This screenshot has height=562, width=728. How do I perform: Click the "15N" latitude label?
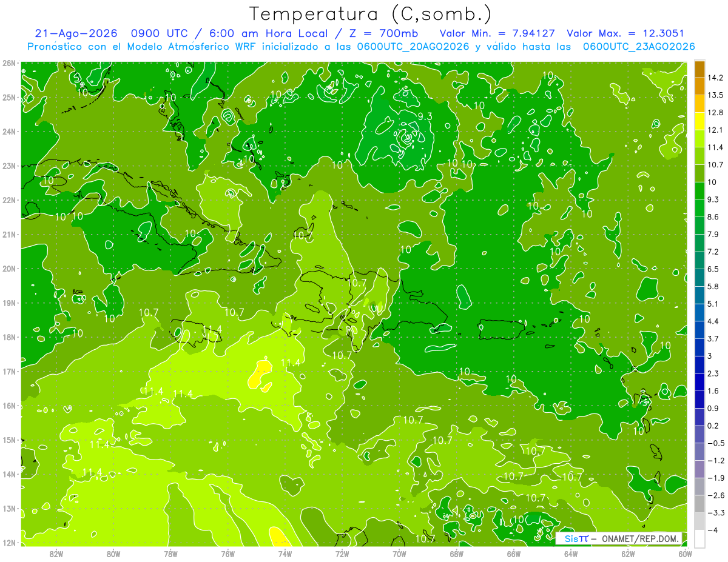click(x=9, y=440)
